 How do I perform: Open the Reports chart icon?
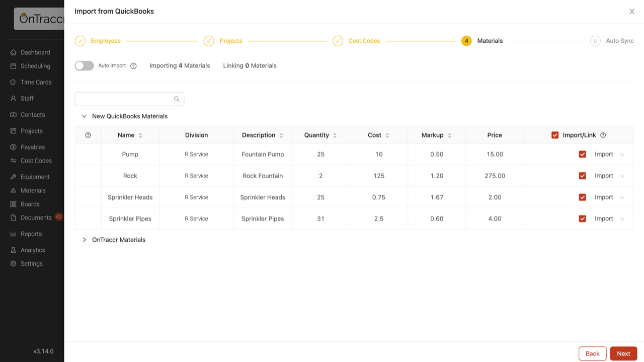pyautogui.click(x=13, y=234)
